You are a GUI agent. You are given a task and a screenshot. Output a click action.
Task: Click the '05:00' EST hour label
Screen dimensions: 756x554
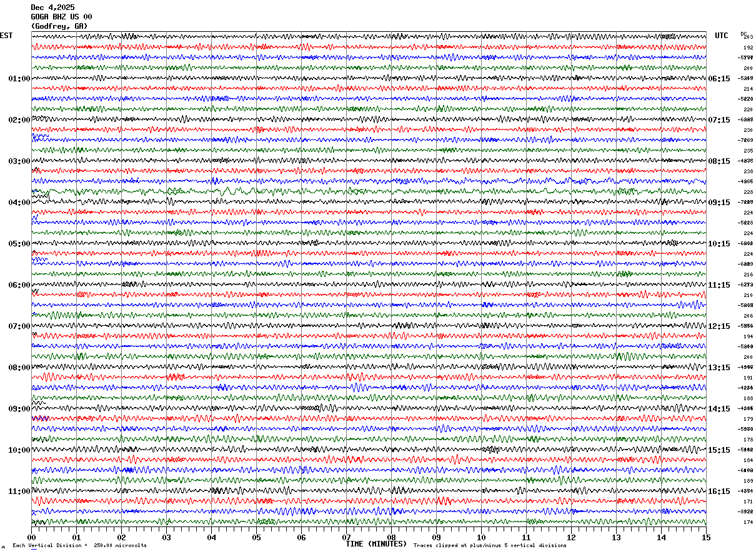point(19,244)
